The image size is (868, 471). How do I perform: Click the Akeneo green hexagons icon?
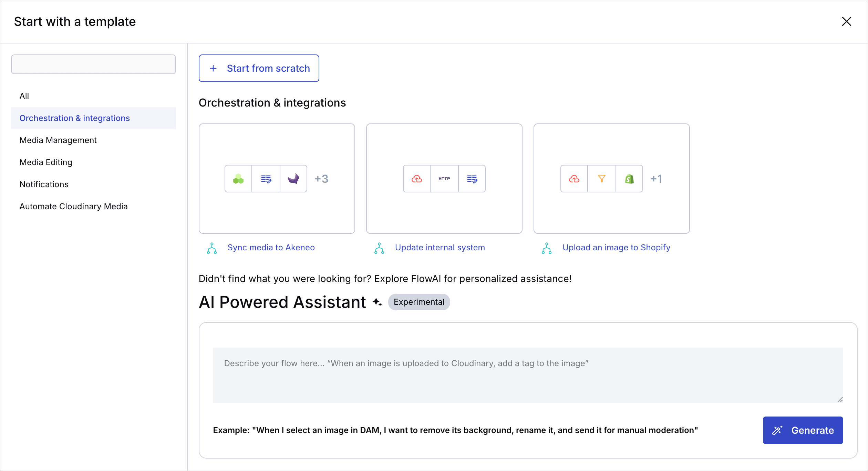(238, 179)
